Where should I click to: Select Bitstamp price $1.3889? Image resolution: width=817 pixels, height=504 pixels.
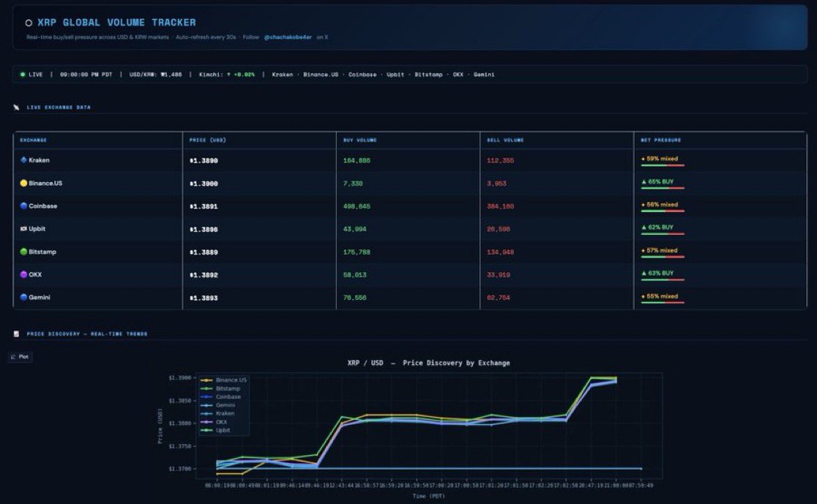coord(204,252)
